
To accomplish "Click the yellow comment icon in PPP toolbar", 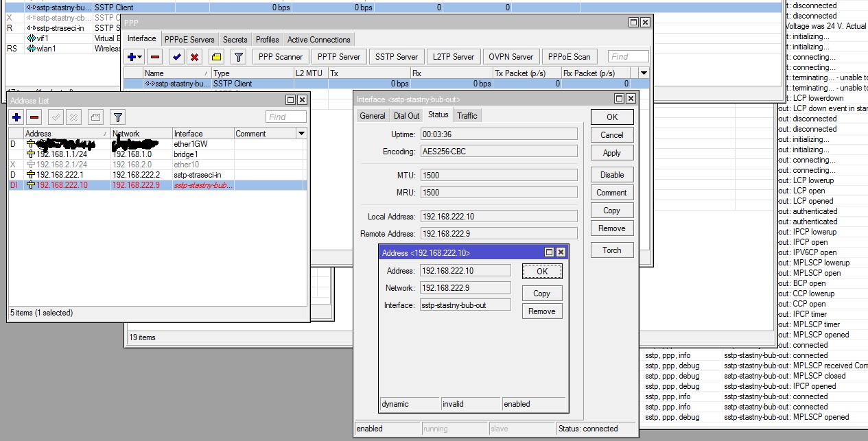I will [216, 57].
